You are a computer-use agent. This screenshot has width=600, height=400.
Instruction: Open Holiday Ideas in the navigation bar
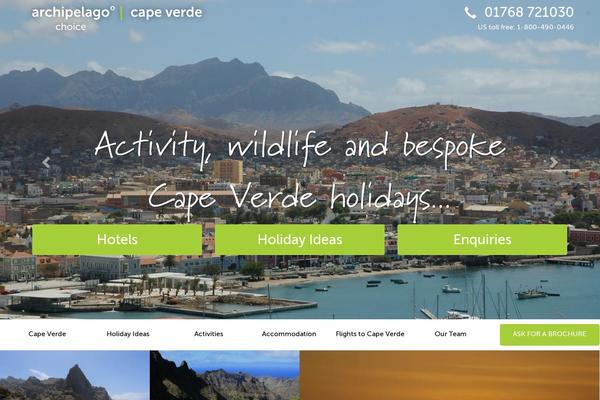tap(128, 334)
